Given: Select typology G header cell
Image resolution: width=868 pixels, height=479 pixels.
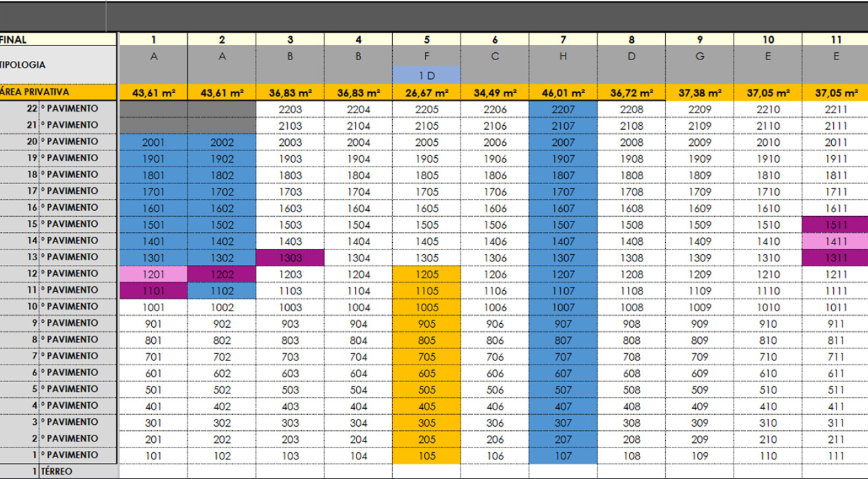Looking at the screenshot, I should (699, 58).
